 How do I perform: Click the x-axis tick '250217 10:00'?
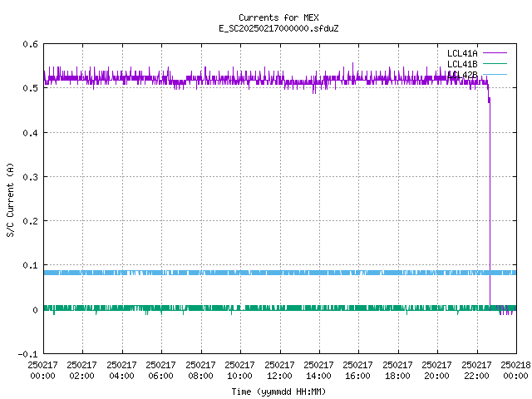[x=239, y=371]
